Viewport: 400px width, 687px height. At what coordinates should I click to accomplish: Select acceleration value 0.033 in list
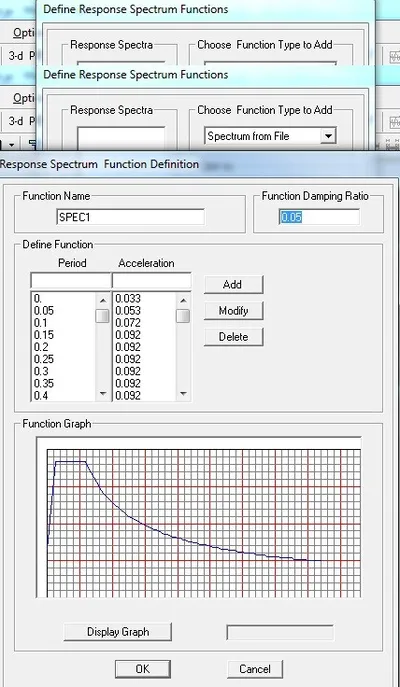click(128, 299)
